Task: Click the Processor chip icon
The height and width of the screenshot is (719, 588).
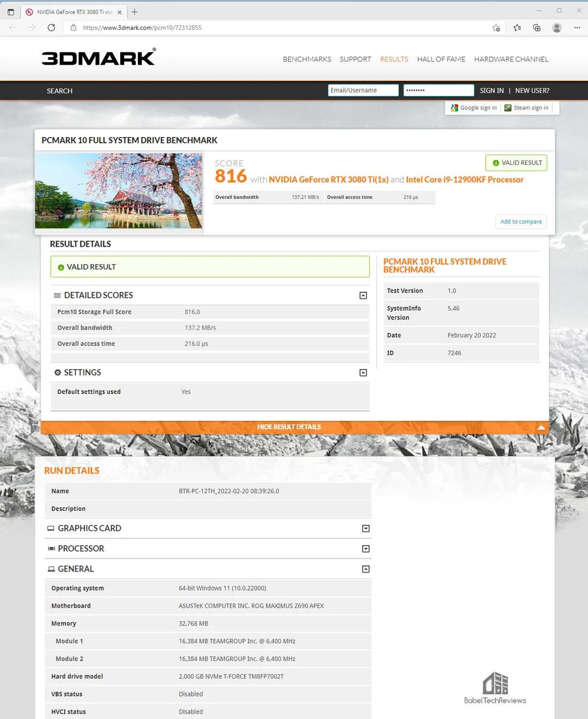Action: 51,549
